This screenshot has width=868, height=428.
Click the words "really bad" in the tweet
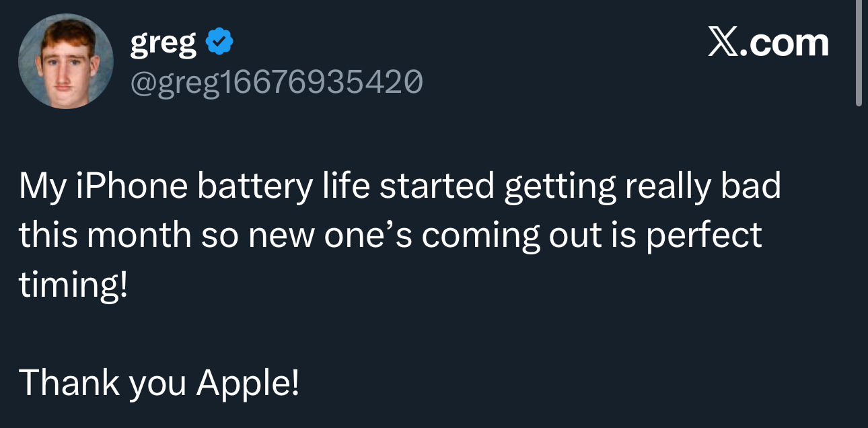click(702, 186)
